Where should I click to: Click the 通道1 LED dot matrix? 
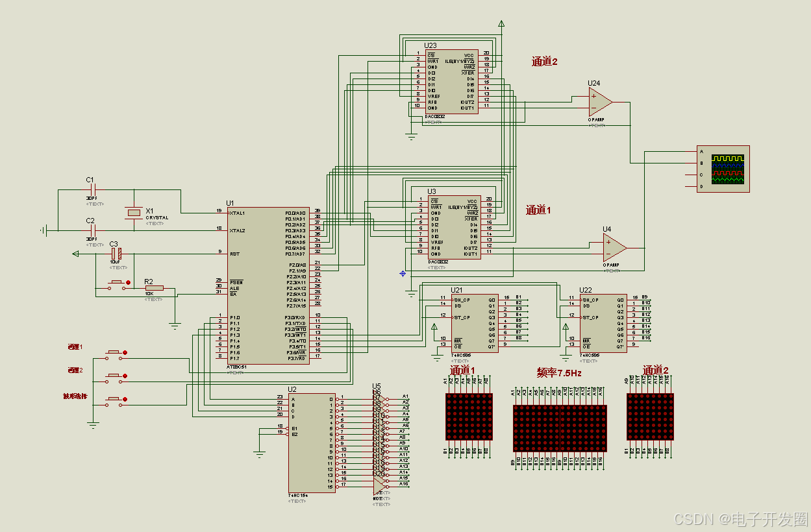pos(469,417)
